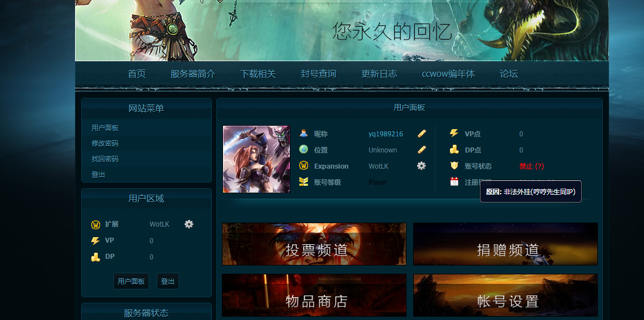The image size is (644, 320).
Task: Select 修改密码 in the website menu
Action: pos(105,144)
